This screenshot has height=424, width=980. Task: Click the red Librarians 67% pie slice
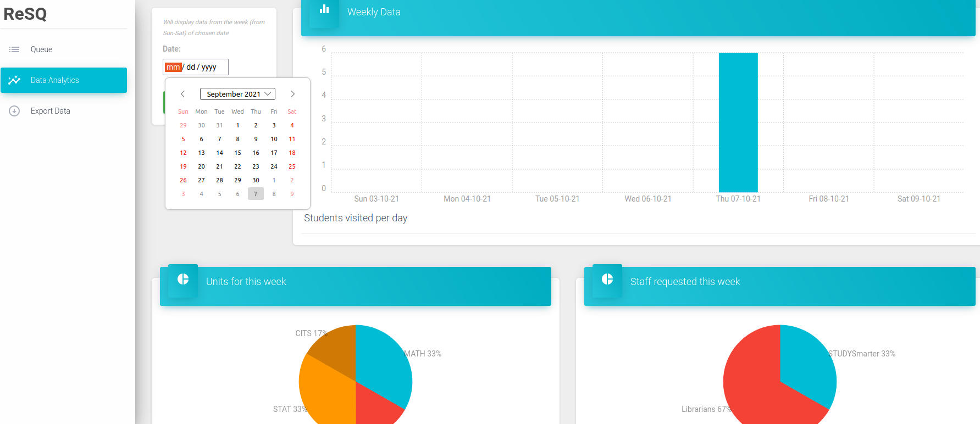(758, 395)
